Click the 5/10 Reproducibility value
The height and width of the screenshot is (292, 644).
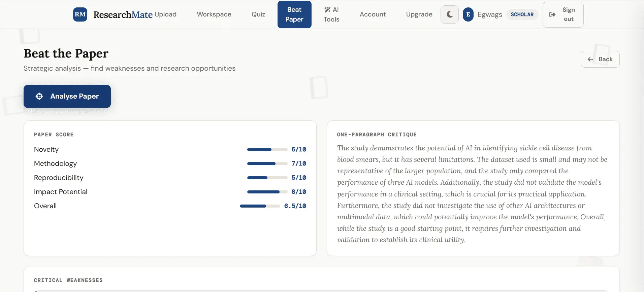pyautogui.click(x=299, y=178)
